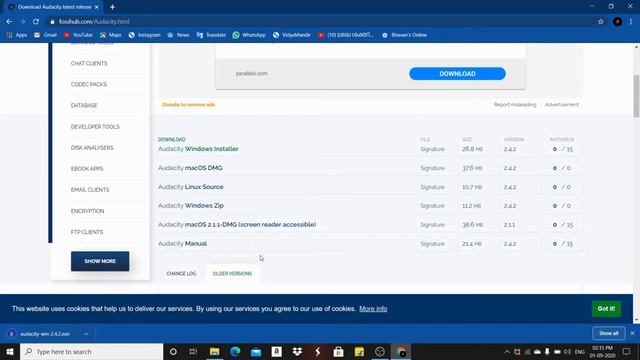Open antivirus result for macOS DMG row
This screenshot has width=640, height=360.
pyautogui.click(x=562, y=168)
